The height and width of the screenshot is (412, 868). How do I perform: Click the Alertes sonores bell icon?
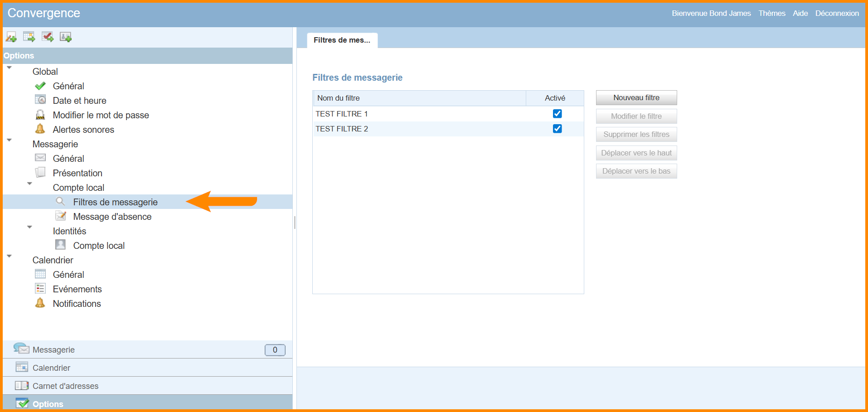pyautogui.click(x=40, y=129)
